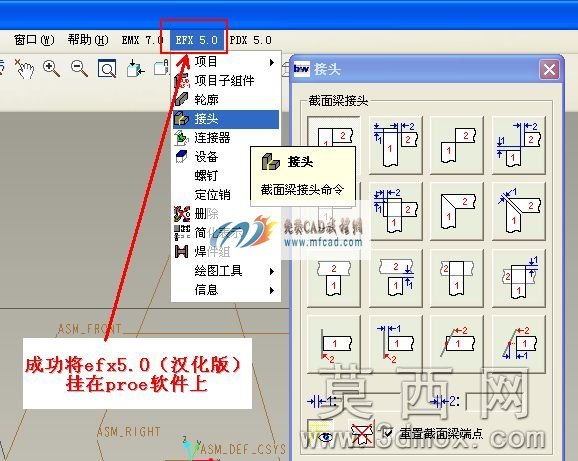Choose 简化表示 from the EFX menu
This screenshot has width=578, height=461.
(x=226, y=233)
